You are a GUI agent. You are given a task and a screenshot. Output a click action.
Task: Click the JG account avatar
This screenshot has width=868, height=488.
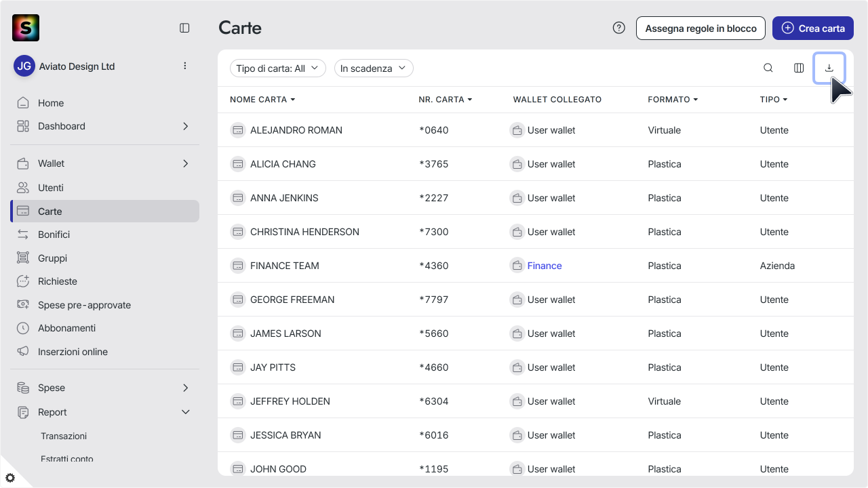click(24, 66)
